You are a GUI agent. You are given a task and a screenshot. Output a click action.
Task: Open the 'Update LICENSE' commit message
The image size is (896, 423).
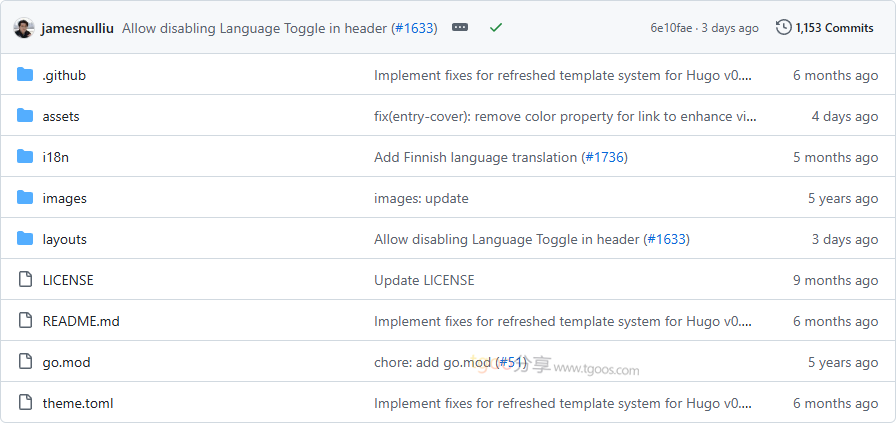coord(424,280)
